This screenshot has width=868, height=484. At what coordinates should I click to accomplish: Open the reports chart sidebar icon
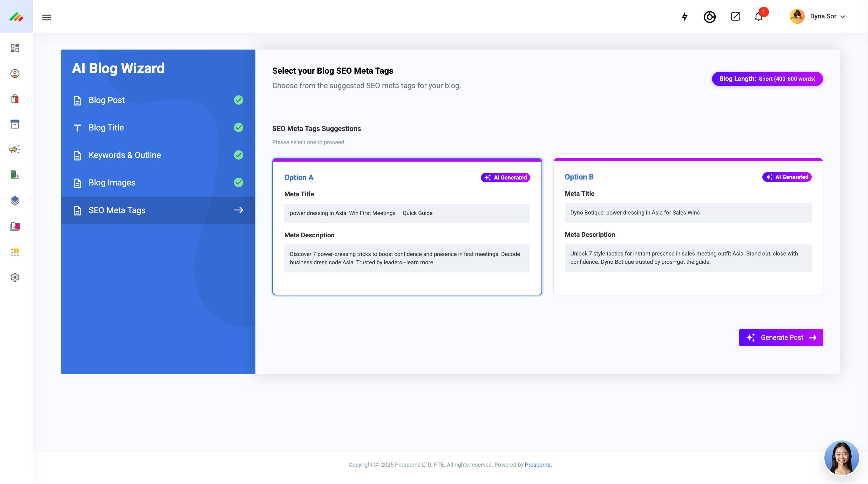[15, 175]
